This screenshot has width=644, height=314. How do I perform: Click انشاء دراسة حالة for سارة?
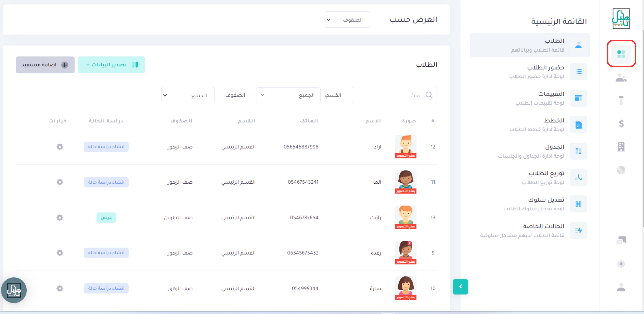[106, 288]
